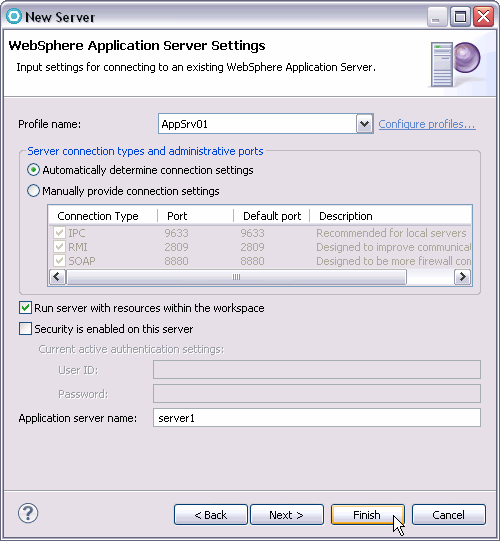Click the Password field

pyautogui.click(x=317, y=394)
